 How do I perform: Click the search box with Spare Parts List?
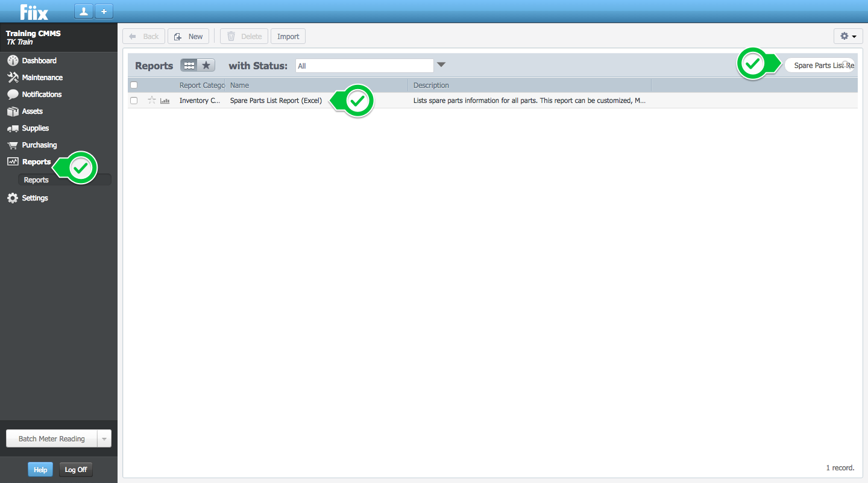819,65
